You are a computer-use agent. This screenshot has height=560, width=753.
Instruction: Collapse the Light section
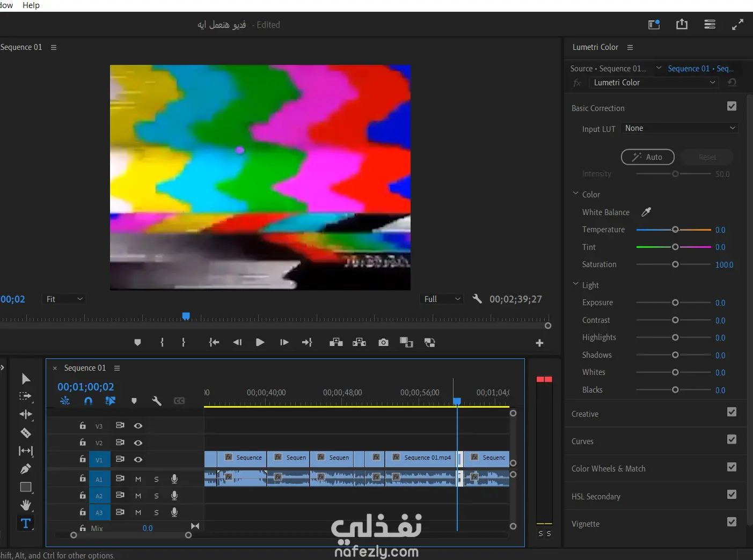coord(576,285)
